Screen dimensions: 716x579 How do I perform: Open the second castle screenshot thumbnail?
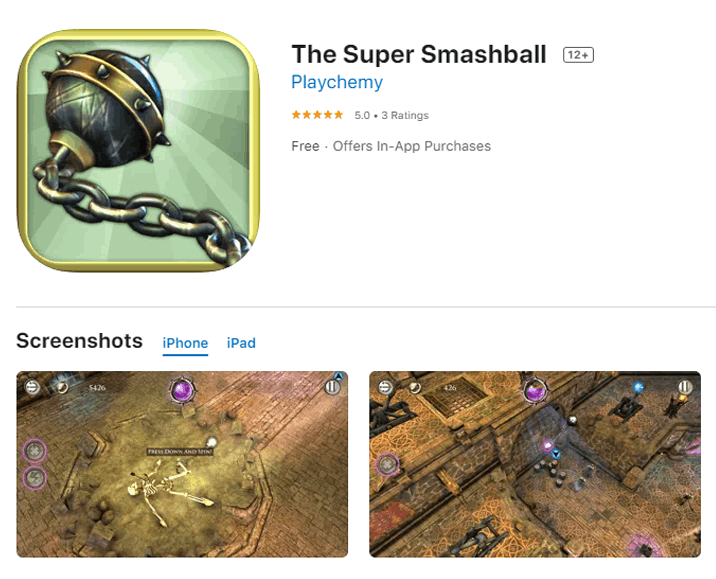coord(535,464)
